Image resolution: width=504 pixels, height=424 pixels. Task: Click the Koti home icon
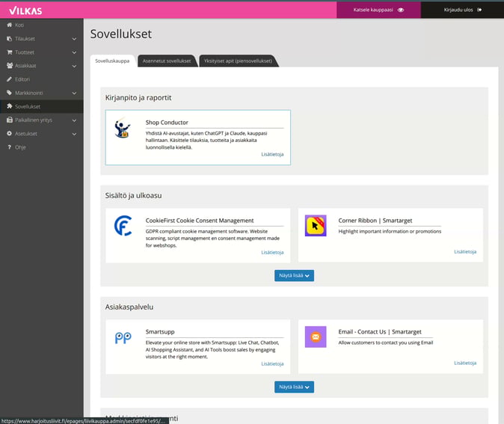tap(9, 25)
